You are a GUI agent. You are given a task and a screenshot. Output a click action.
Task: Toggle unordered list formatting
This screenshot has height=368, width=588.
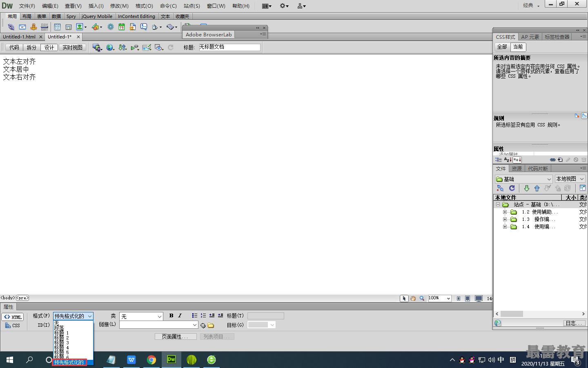tap(194, 316)
